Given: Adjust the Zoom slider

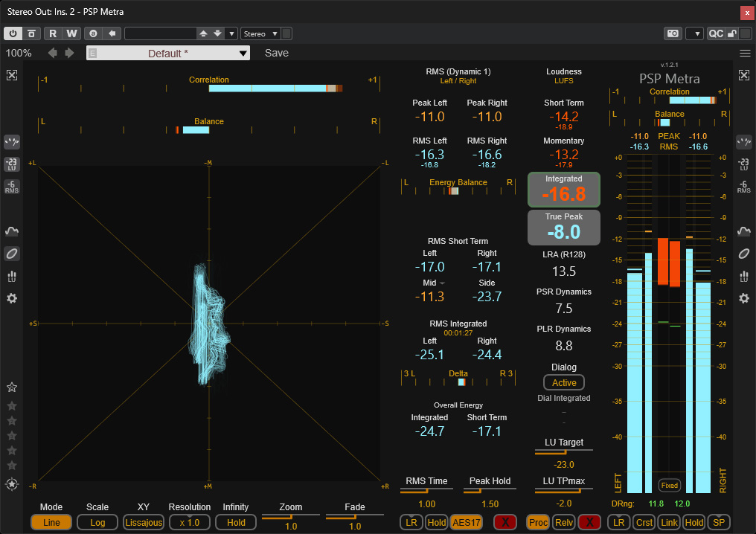Looking at the screenshot, I should (x=291, y=516).
